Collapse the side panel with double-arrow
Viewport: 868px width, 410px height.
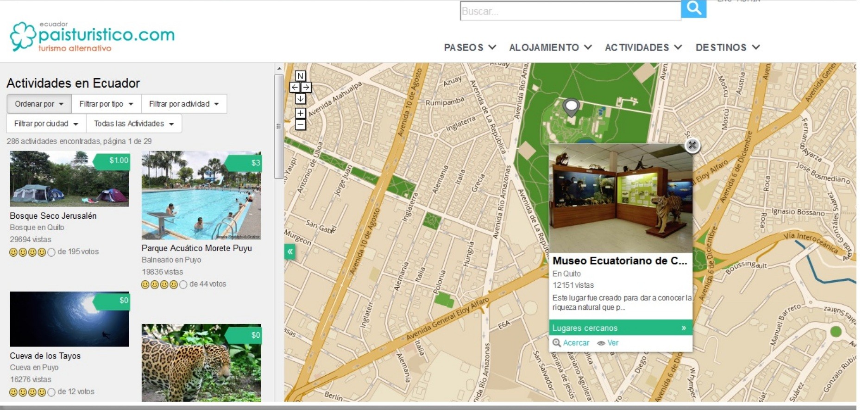point(290,252)
